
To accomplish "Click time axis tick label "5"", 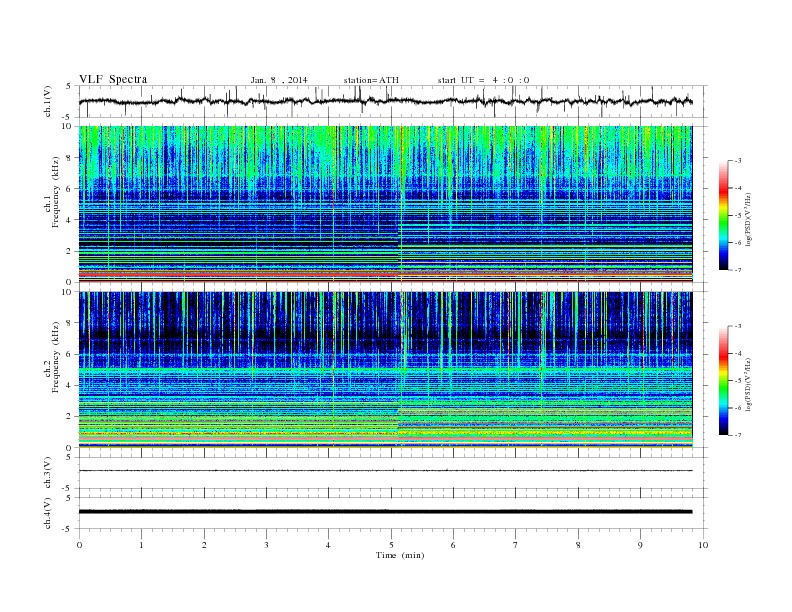I will pos(391,545).
